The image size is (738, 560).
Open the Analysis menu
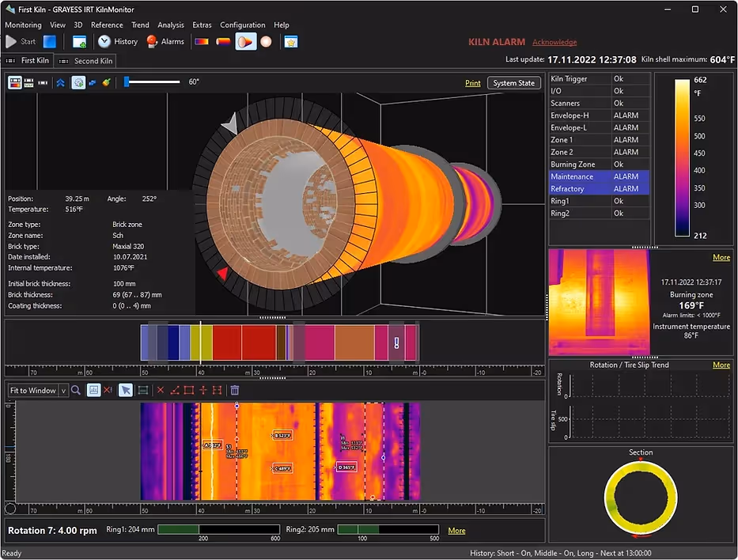(x=171, y=25)
